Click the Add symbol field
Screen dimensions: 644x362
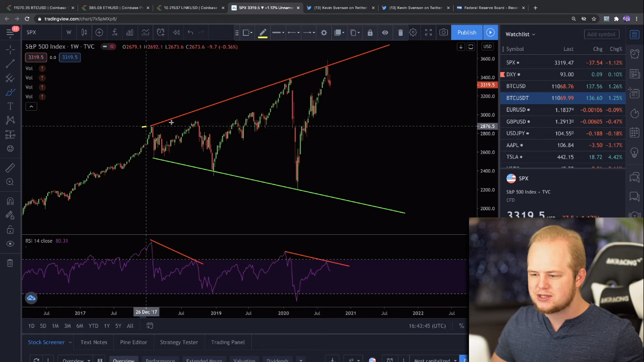pos(601,34)
